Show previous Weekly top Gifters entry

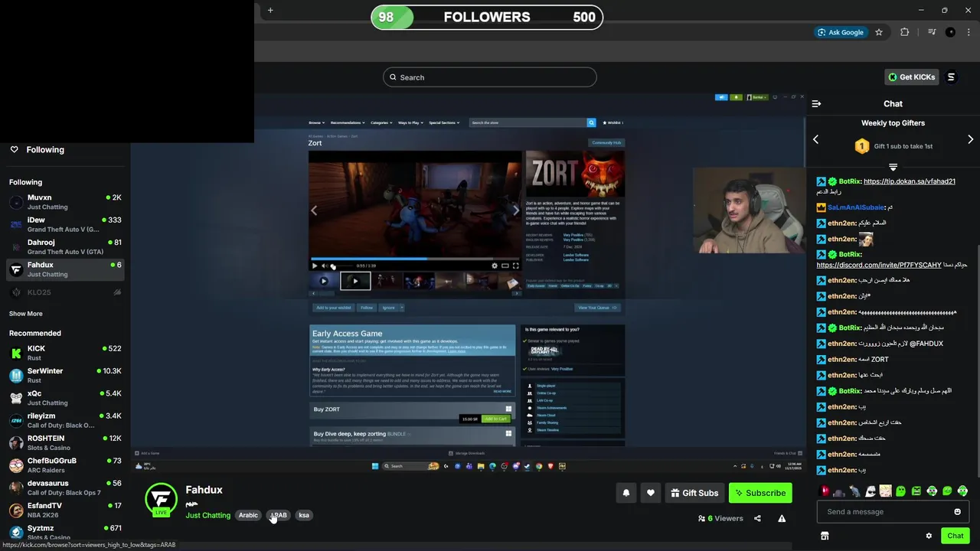coord(815,139)
